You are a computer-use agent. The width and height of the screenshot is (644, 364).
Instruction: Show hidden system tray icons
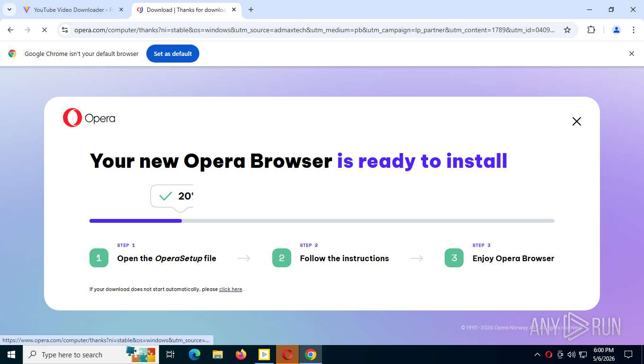[x=537, y=355]
